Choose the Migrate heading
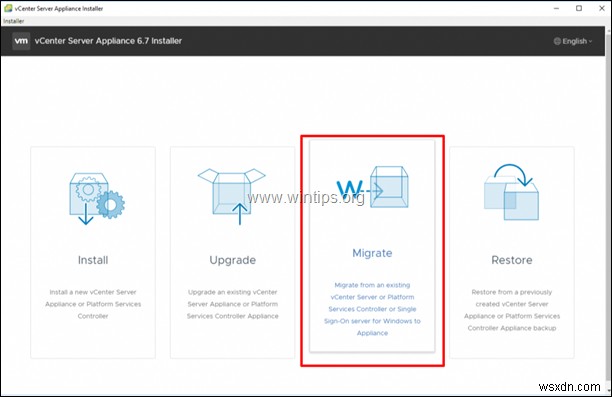Image resolution: width=612 pixels, height=397 pixels. pyautogui.click(x=372, y=253)
